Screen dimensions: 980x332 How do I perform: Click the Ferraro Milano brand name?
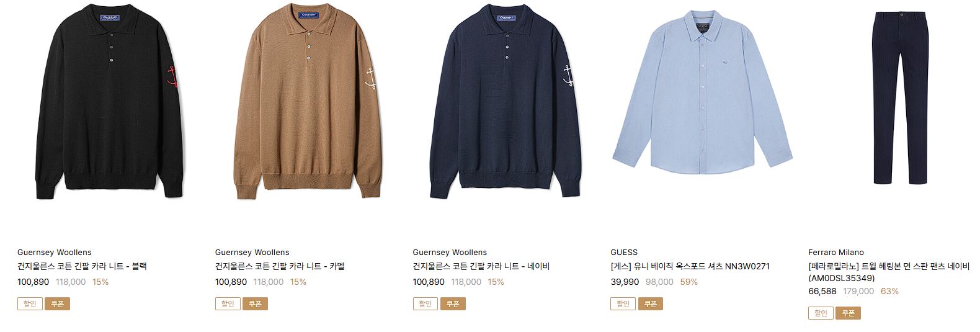[836, 253]
